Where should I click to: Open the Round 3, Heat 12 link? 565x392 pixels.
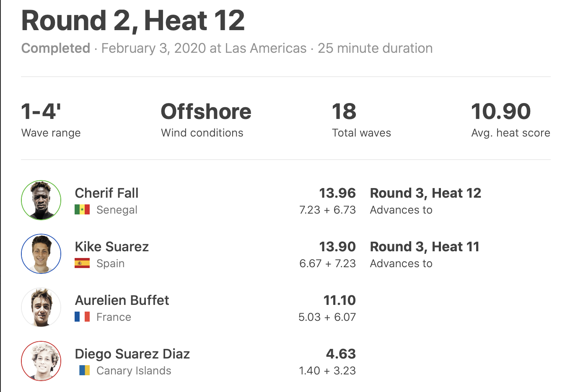pyautogui.click(x=425, y=193)
